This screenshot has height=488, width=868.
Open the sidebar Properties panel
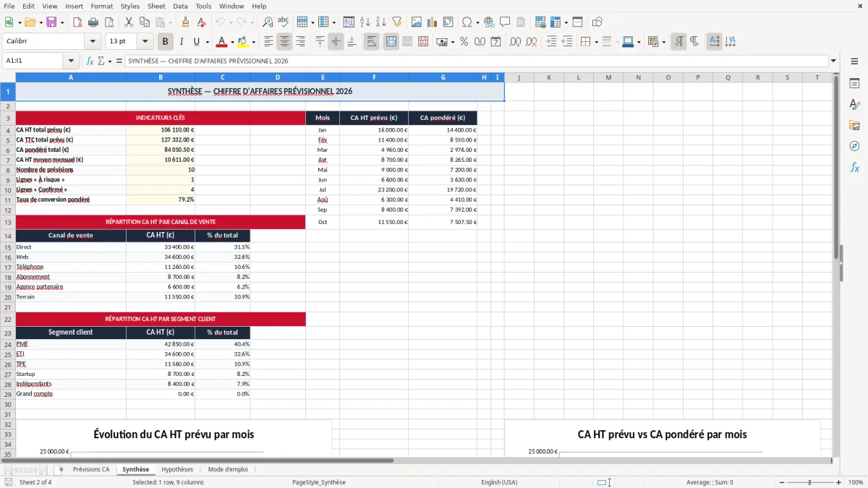click(x=854, y=84)
